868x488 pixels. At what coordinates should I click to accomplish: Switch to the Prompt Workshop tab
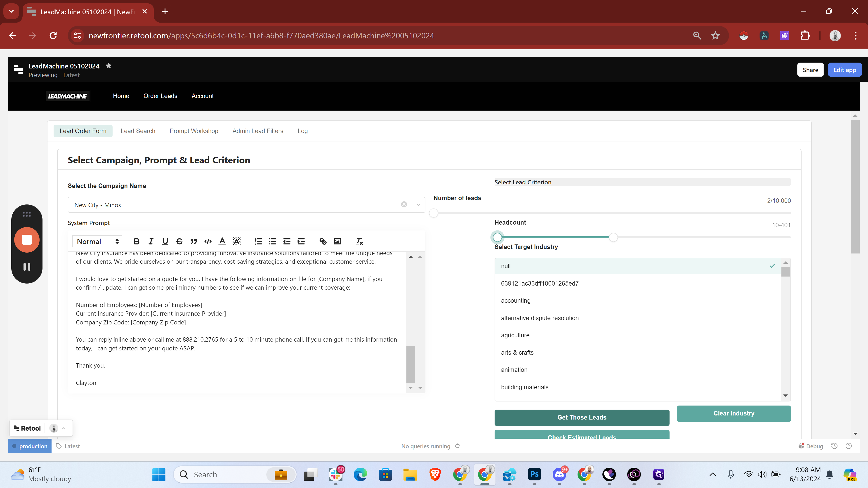click(194, 131)
